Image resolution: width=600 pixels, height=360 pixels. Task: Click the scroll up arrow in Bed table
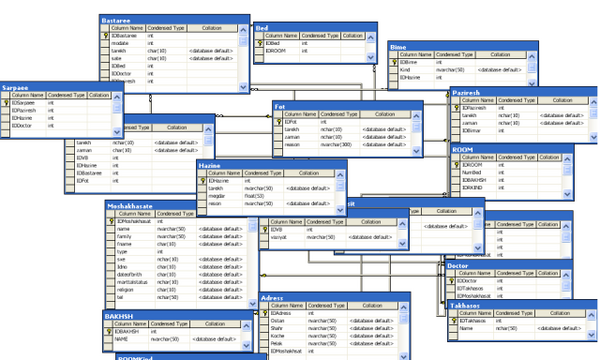(370, 37)
